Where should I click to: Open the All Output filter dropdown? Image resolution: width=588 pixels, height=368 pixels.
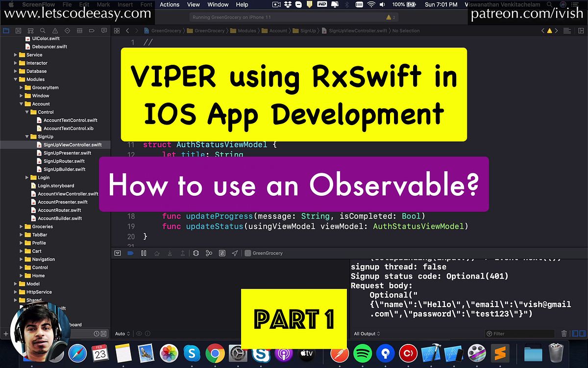pyautogui.click(x=366, y=334)
